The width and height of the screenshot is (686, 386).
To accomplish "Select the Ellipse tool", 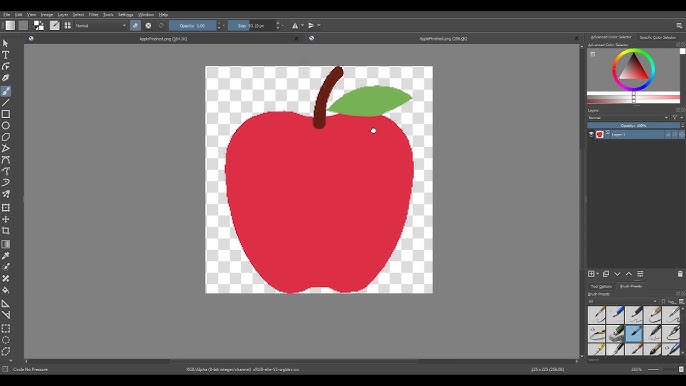I will (6, 126).
